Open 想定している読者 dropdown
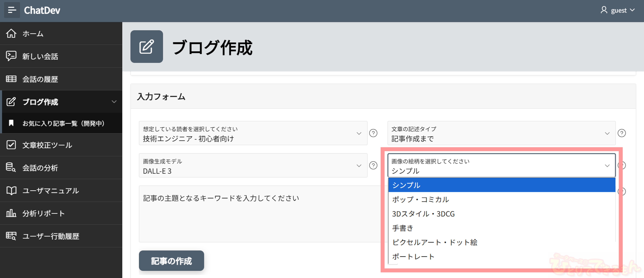 point(253,133)
